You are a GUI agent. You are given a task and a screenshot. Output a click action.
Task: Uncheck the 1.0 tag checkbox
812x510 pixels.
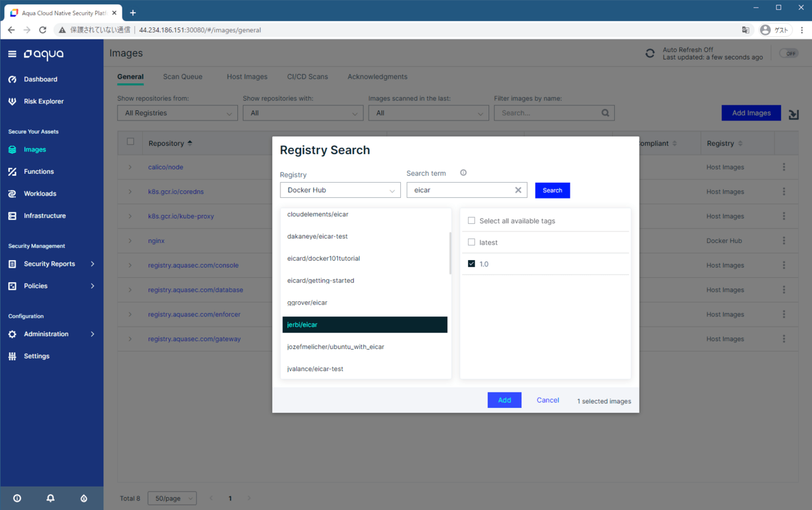[471, 264]
